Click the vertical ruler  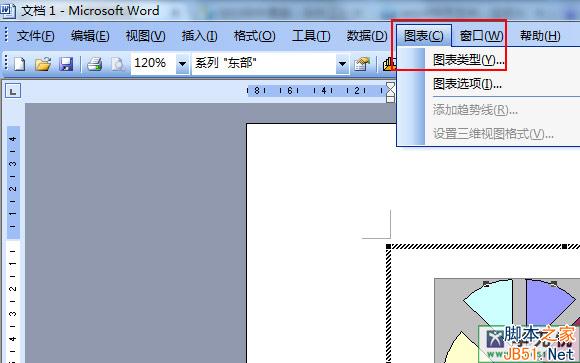pyautogui.click(x=13, y=244)
